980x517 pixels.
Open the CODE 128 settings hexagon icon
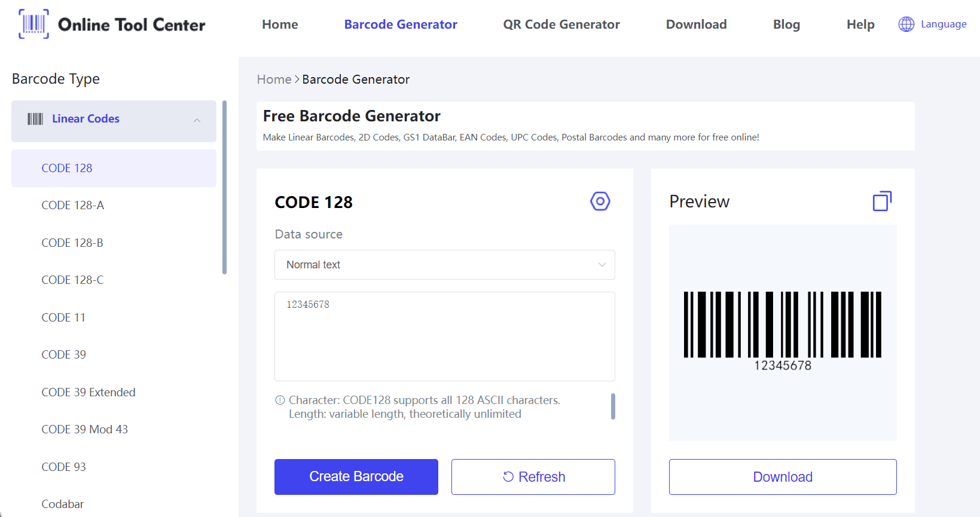click(600, 201)
